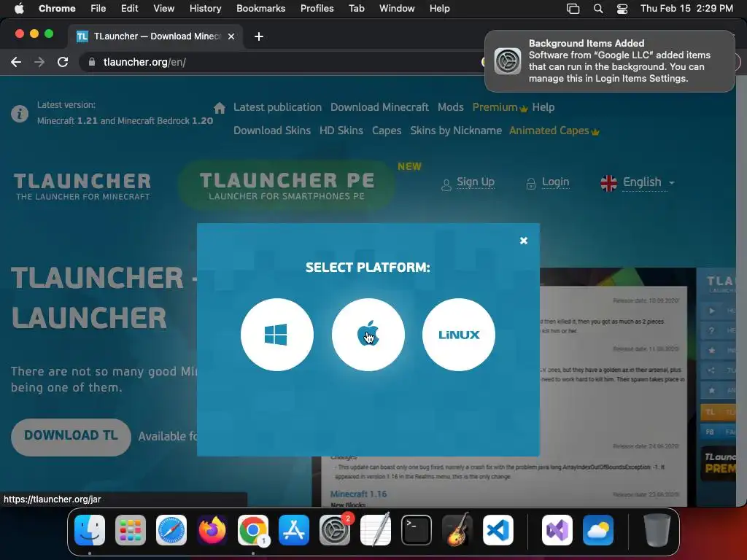Select the TLauncher — Download Minecraft tab
747x560 pixels.
coord(155,36)
